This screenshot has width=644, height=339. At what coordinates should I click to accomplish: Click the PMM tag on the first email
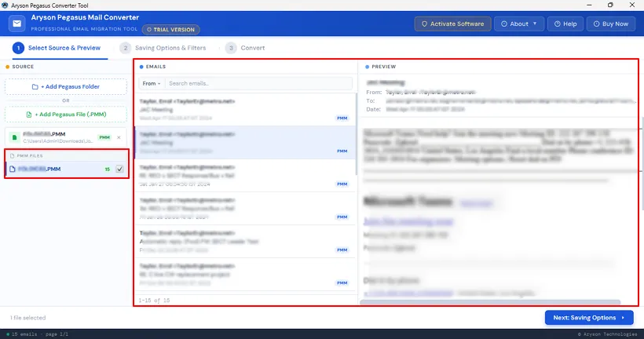click(342, 118)
